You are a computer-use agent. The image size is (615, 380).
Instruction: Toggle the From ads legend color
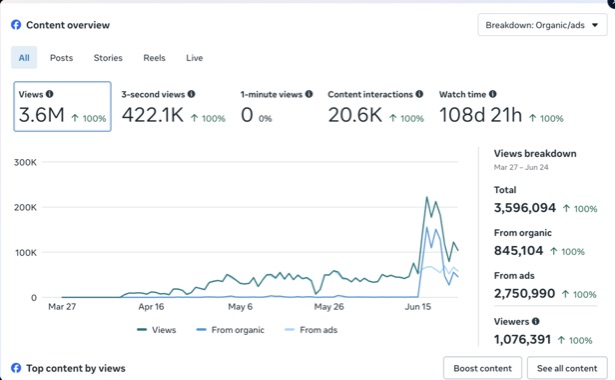tap(289, 330)
